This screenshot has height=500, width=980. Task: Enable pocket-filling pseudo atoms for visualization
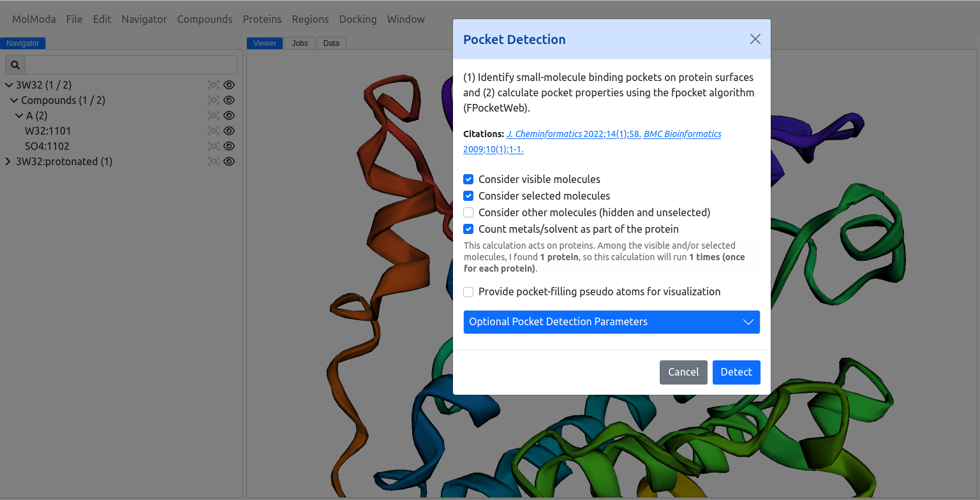(468, 292)
